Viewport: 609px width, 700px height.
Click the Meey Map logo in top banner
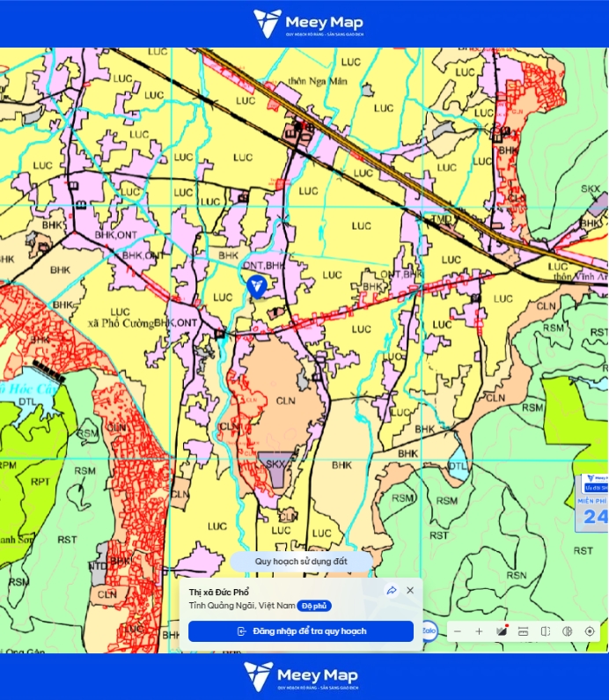pos(308,23)
